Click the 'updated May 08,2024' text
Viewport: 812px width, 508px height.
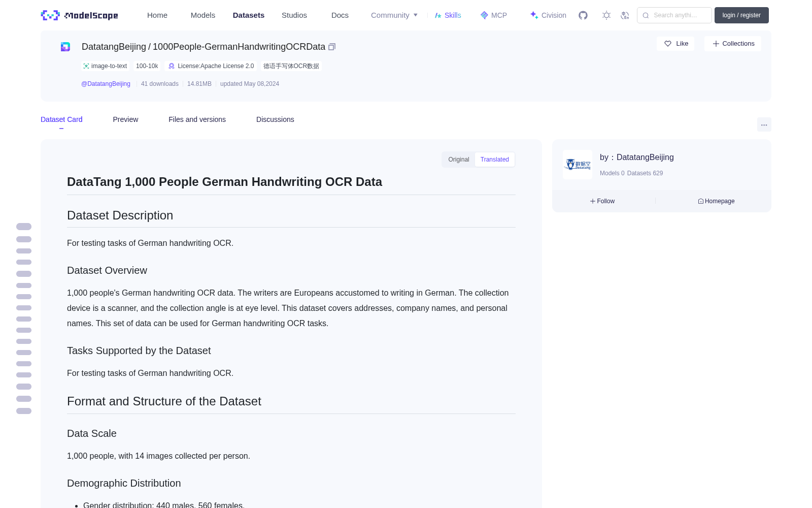(250, 84)
